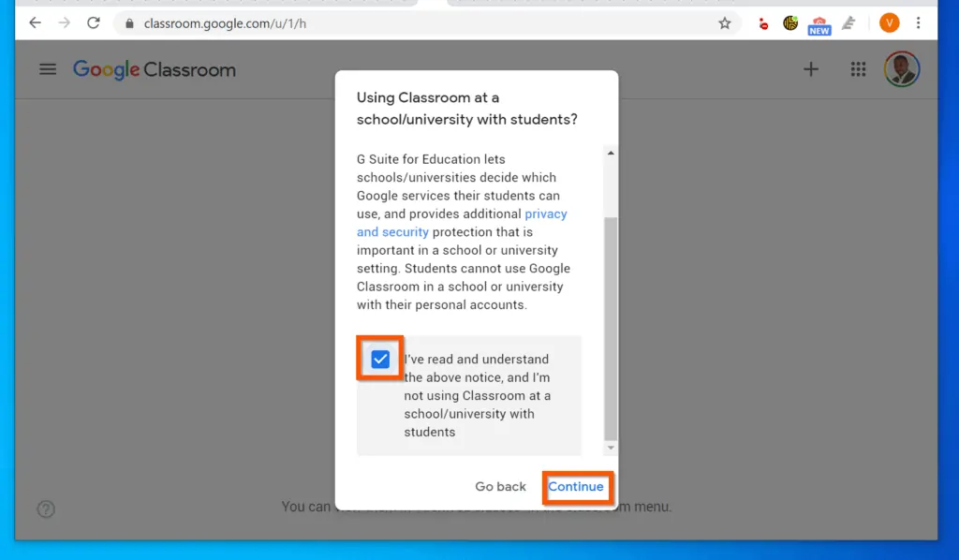Open Chrome's three-dot menu
This screenshot has width=959, height=560.
point(919,22)
